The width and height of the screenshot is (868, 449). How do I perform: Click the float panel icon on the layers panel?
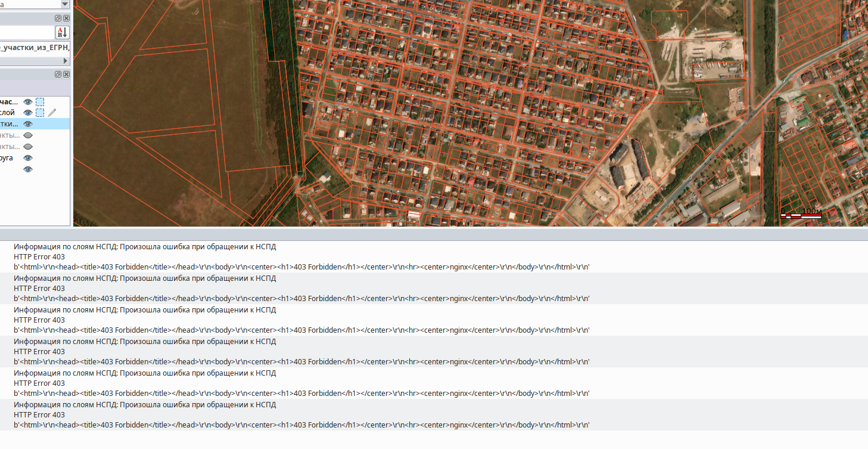[58, 74]
